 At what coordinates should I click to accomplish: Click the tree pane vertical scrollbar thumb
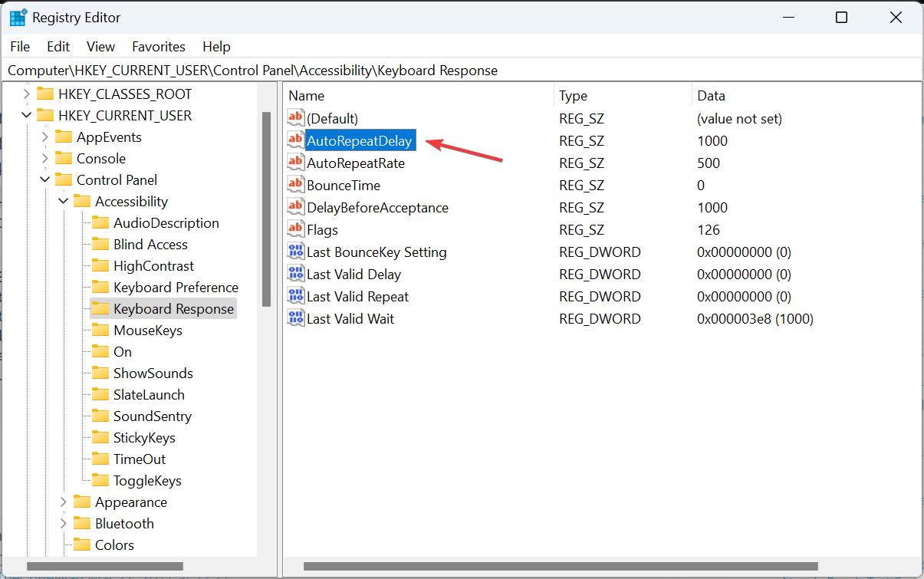click(x=266, y=209)
